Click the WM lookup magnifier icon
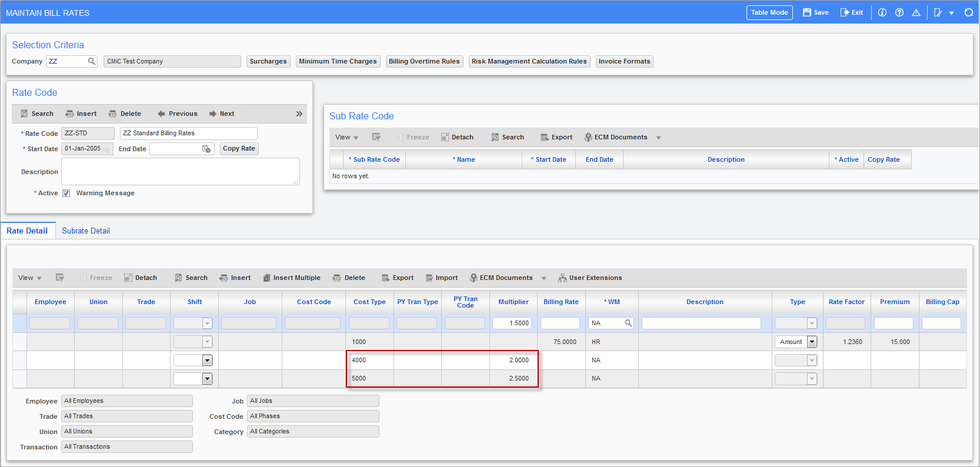Screen dimensions: 980x467 point(628,323)
